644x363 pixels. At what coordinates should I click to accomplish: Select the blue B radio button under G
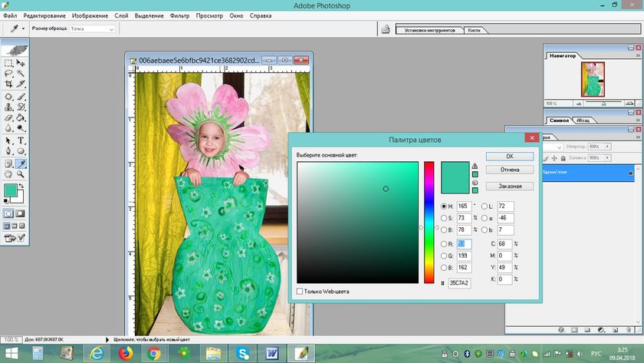444,268
